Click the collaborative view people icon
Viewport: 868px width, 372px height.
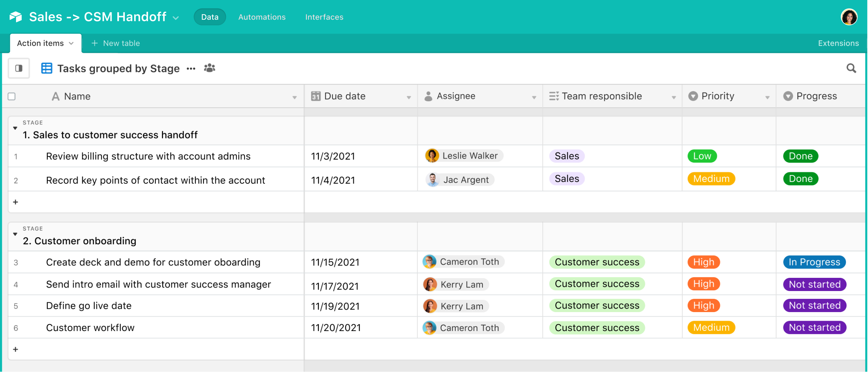click(x=210, y=68)
